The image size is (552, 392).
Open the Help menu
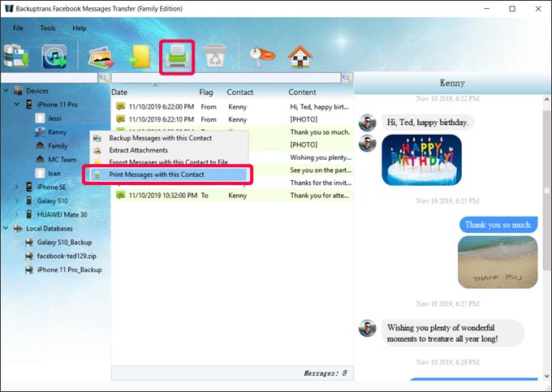coord(80,28)
